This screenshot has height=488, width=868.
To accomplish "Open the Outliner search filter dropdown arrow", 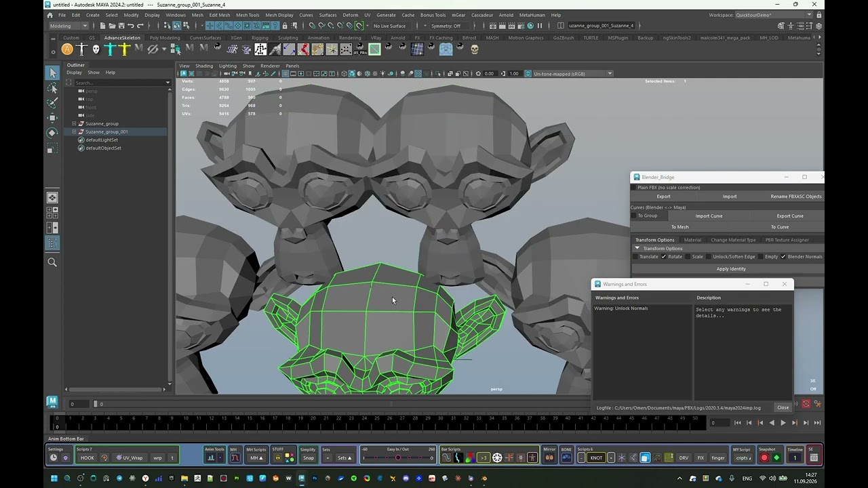I will point(167,83).
